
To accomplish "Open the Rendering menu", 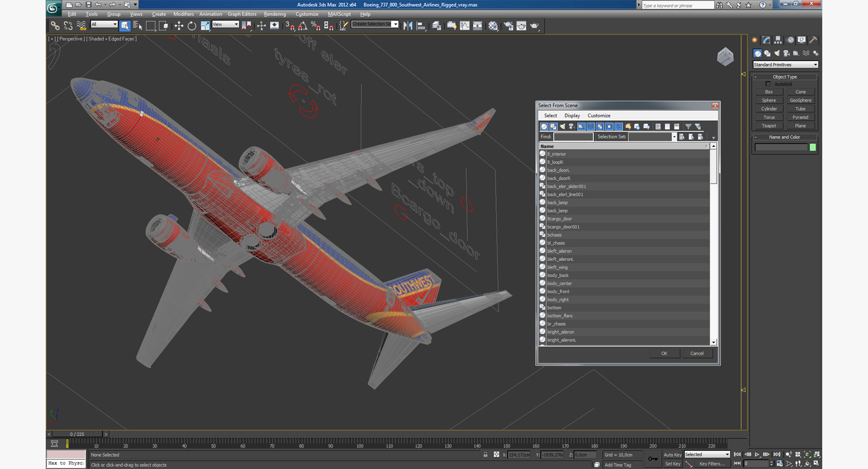I will 275,14.
